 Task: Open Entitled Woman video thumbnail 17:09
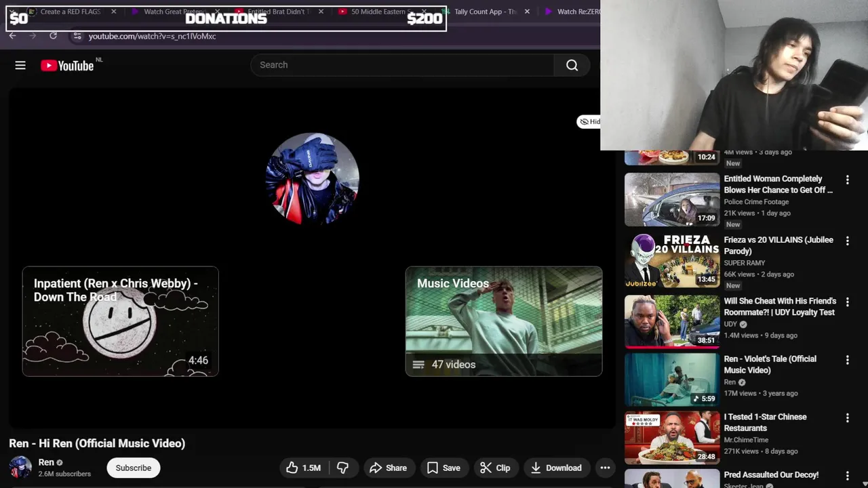(672, 199)
